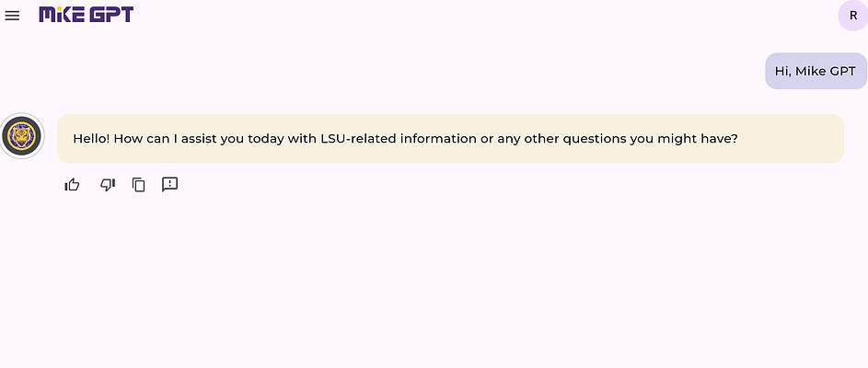Click the tiger mascot avatar
This screenshot has height=368, width=868.
tap(22, 137)
